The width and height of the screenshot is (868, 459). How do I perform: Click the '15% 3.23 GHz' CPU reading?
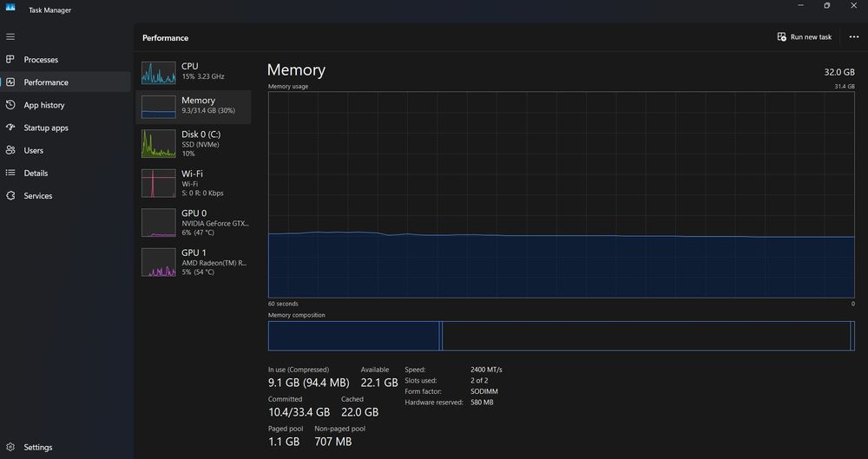tap(202, 76)
